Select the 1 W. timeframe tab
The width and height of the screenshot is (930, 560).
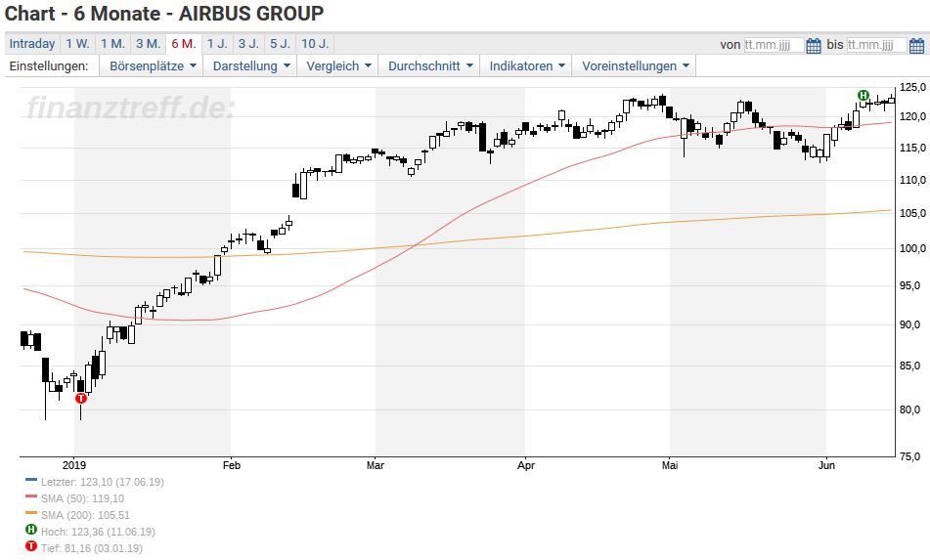coord(77,44)
